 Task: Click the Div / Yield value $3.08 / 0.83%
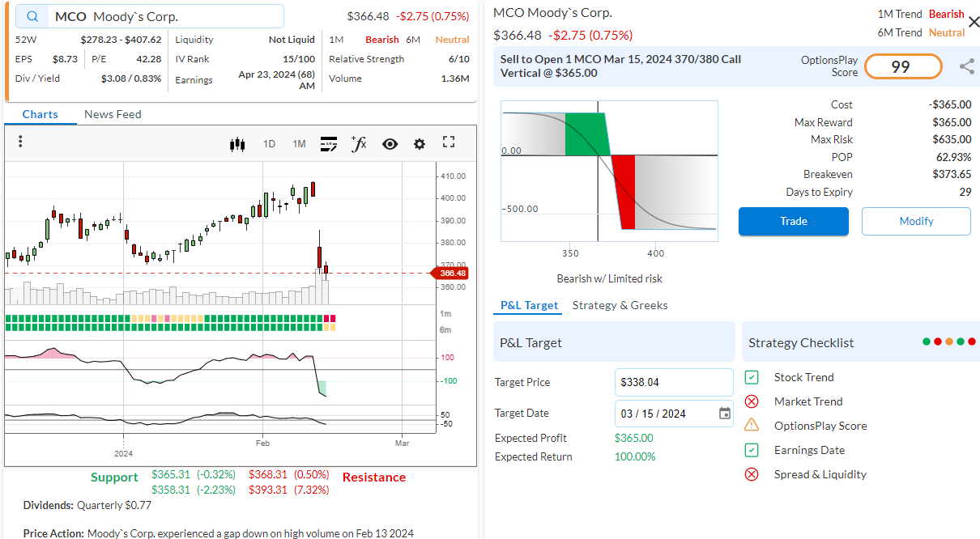point(131,79)
